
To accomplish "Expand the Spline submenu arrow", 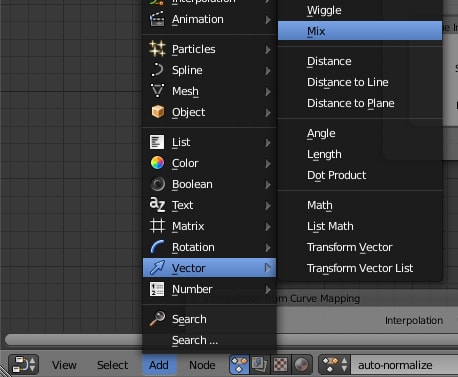I will coord(268,71).
